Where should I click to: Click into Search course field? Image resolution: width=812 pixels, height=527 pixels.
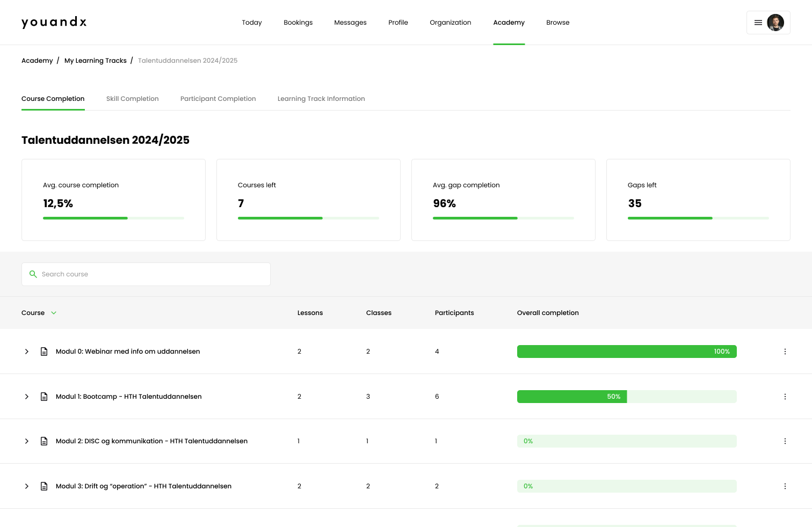pyautogui.click(x=146, y=274)
